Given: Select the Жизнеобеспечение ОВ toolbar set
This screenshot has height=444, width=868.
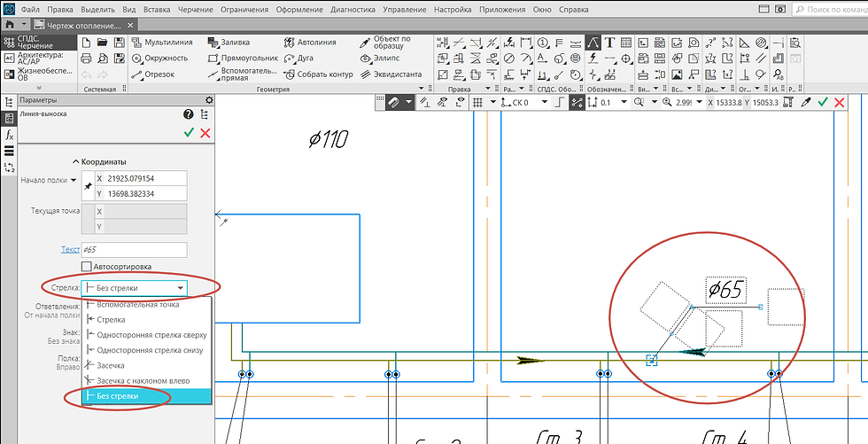Looking at the screenshot, I should click(39, 74).
